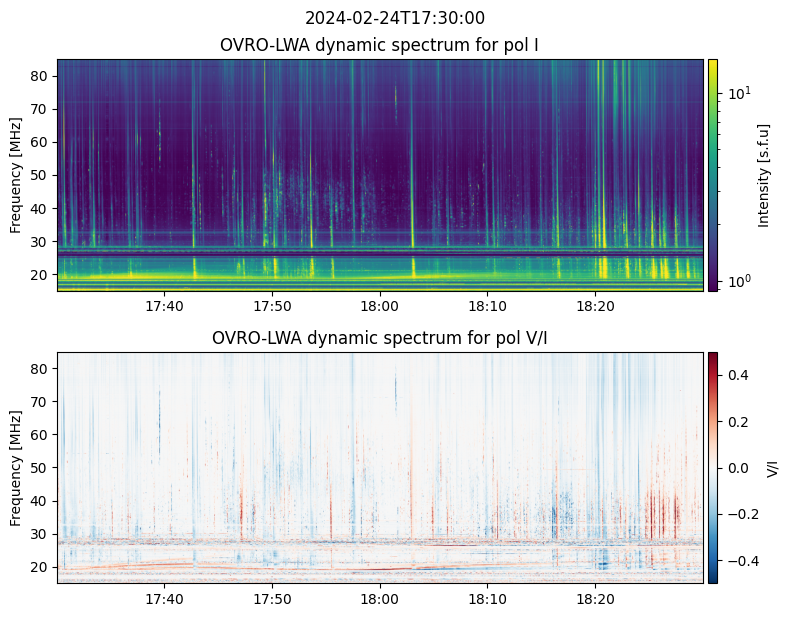Image resolution: width=790 pixels, height=617 pixels.
Task: Click the V/I colorbar axis label
Action: click(x=772, y=468)
